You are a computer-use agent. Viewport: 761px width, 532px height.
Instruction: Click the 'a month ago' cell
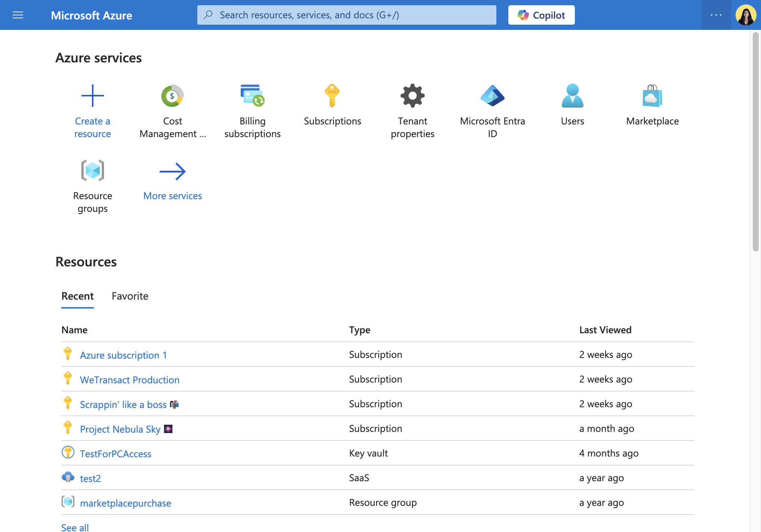(607, 429)
